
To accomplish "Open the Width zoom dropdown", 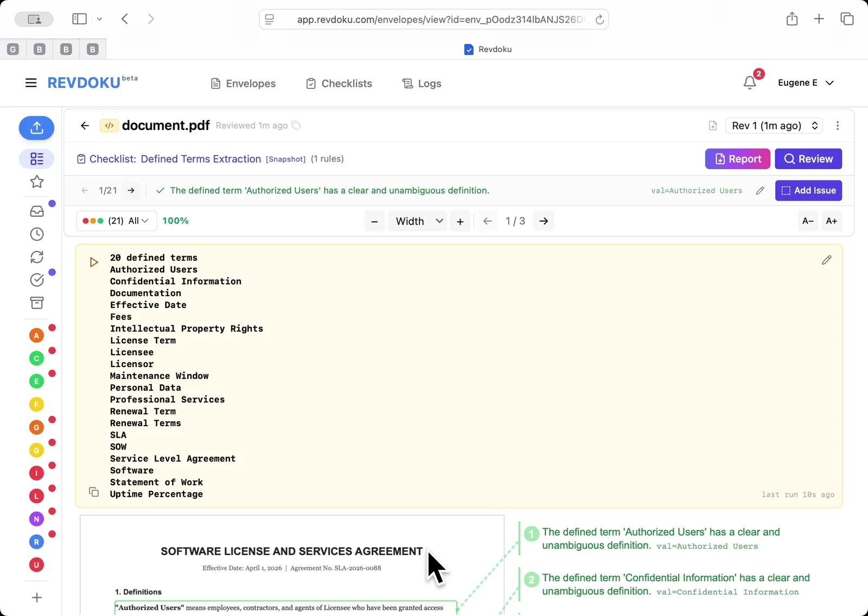I will pyautogui.click(x=417, y=221).
